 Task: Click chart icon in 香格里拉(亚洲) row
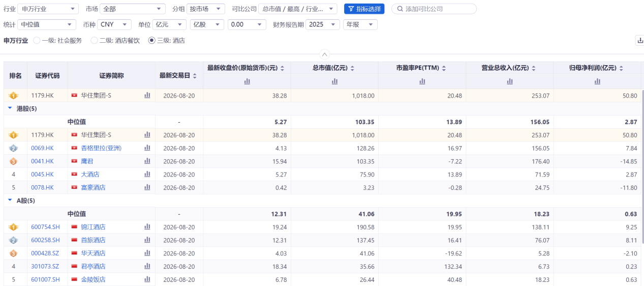(x=147, y=148)
